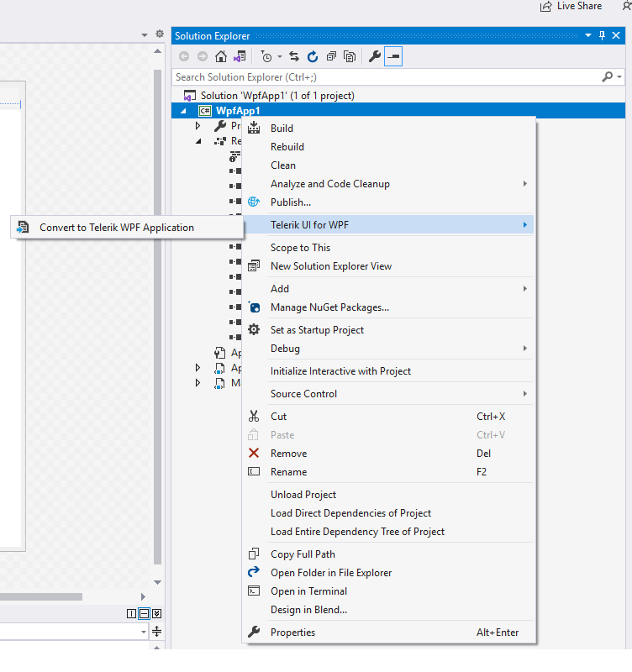Choose Load Entire Dependency Tree of Project
Screen dimensions: 632x672
pos(387,531)
